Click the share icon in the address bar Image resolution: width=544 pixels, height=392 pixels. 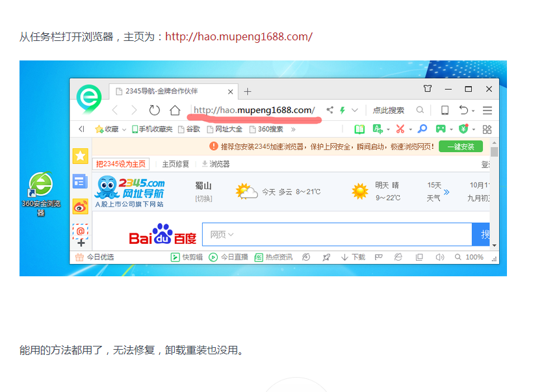330,110
